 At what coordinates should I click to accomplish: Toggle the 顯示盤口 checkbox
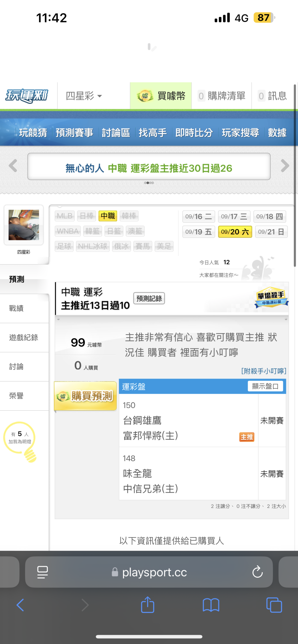click(265, 386)
